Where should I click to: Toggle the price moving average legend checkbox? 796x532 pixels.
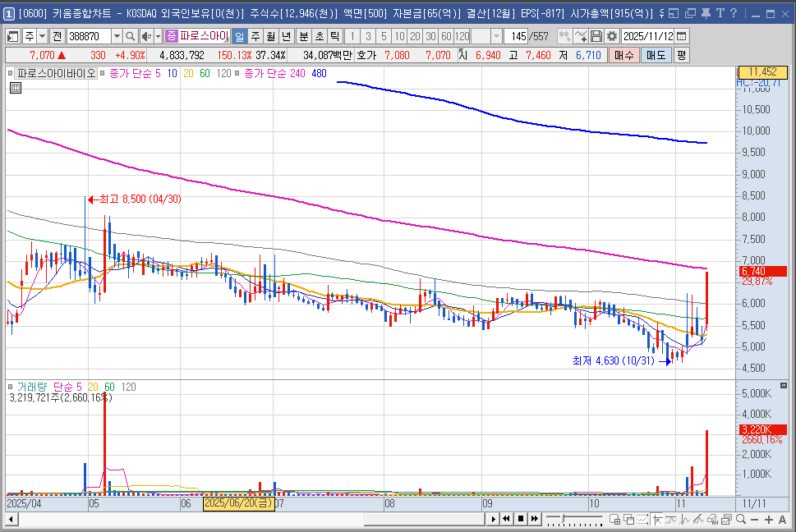pos(102,74)
